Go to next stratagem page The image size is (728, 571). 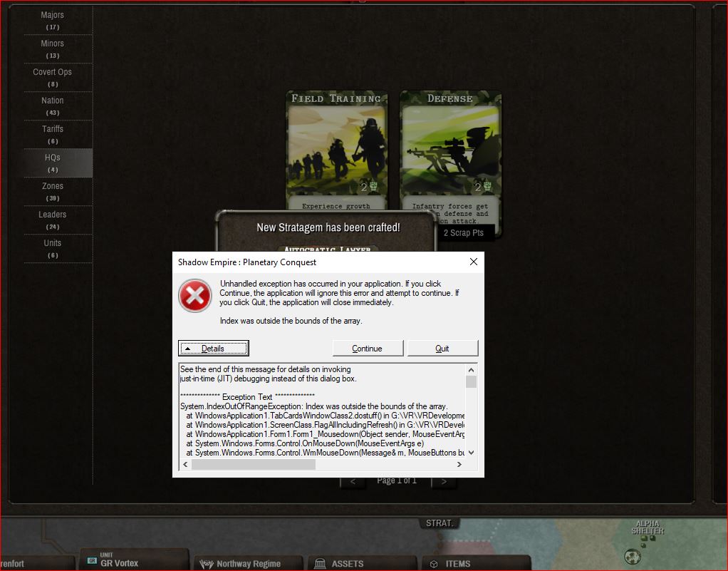tap(444, 481)
